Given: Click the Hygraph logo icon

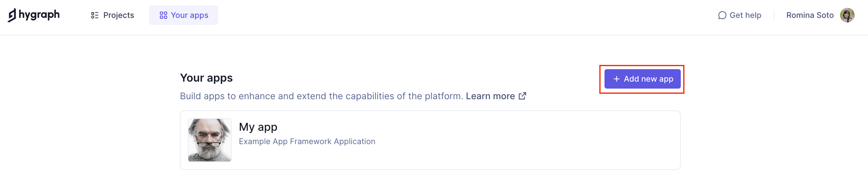Looking at the screenshot, I should (x=12, y=15).
